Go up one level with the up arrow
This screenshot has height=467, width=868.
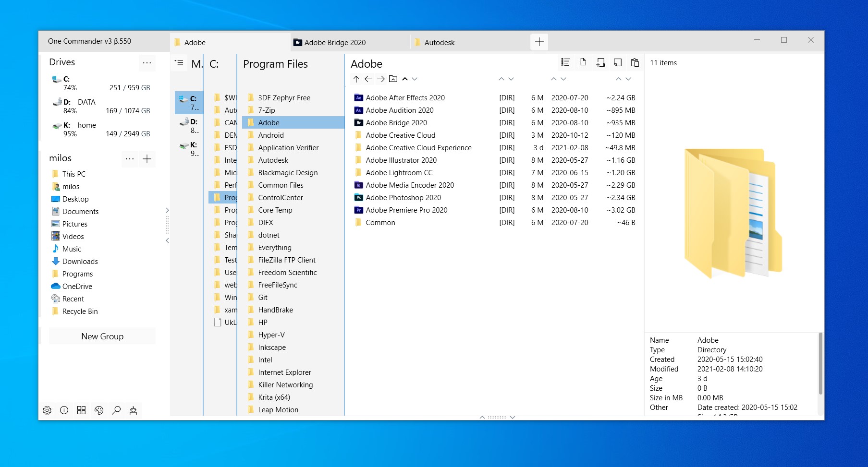pos(356,79)
